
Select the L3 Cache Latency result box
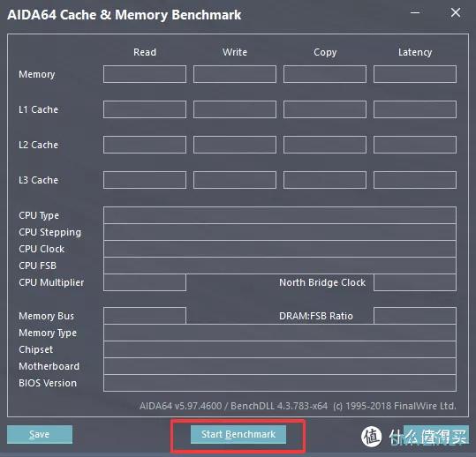click(415, 180)
